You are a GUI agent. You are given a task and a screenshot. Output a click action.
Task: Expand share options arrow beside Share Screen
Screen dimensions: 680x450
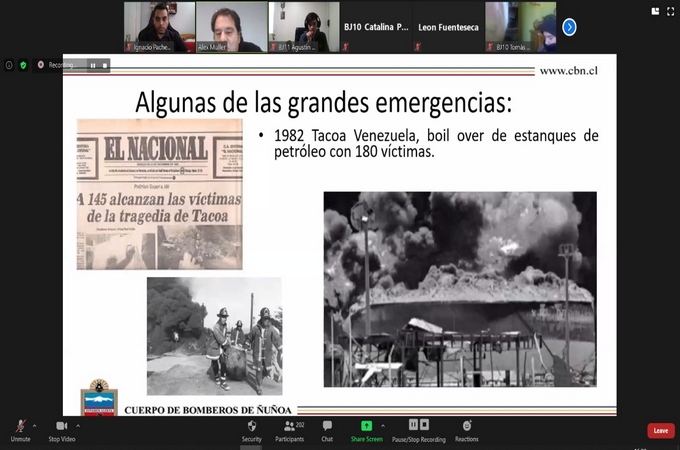(383, 426)
